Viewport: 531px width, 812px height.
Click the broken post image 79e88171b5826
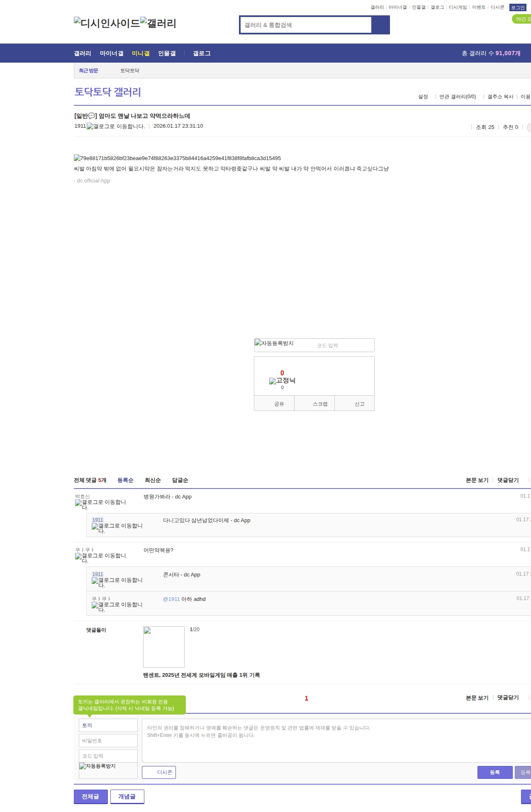(177, 158)
